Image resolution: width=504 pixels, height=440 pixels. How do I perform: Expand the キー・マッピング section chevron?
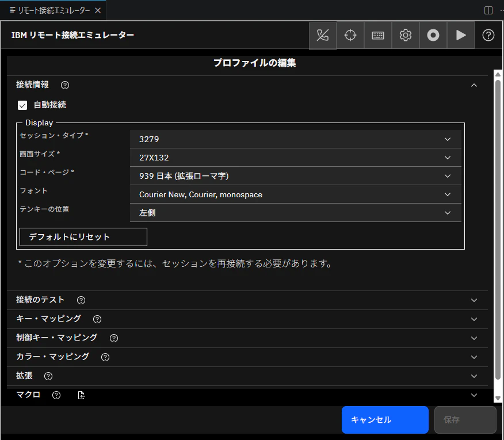(474, 319)
